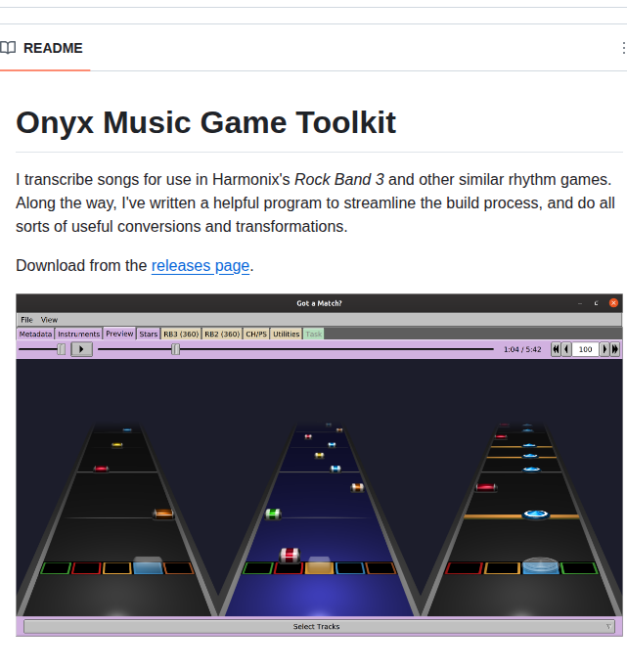Click the speed value field showing 100
This screenshot has height=672, width=627.
tap(586, 349)
